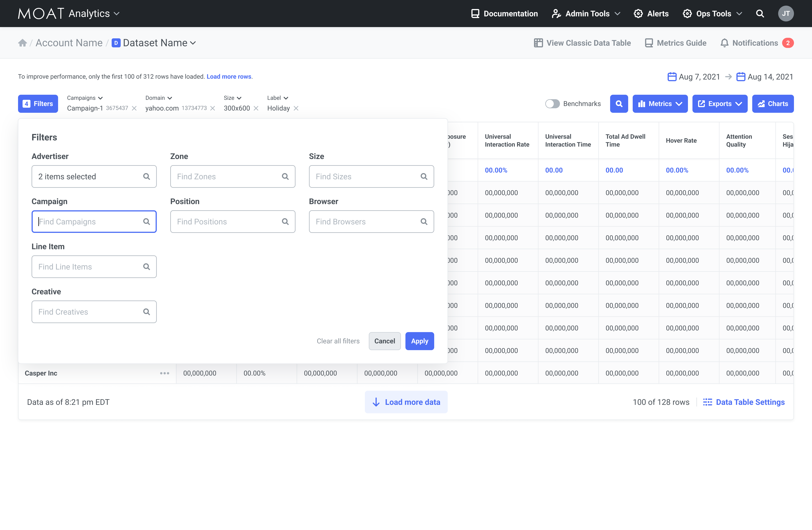Click the JT user avatar
This screenshot has width=812, height=530.
pos(785,14)
